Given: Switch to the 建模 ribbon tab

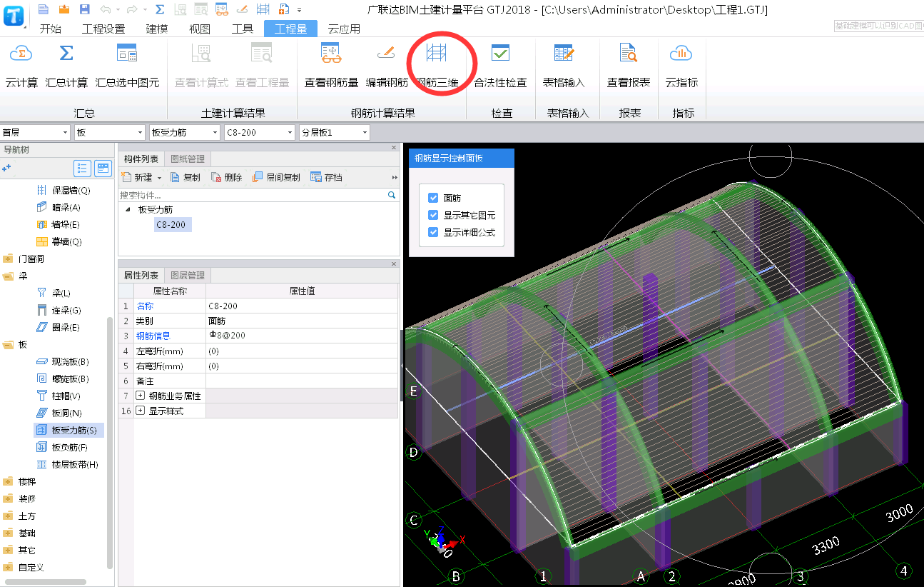Looking at the screenshot, I should pyautogui.click(x=157, y=29).
